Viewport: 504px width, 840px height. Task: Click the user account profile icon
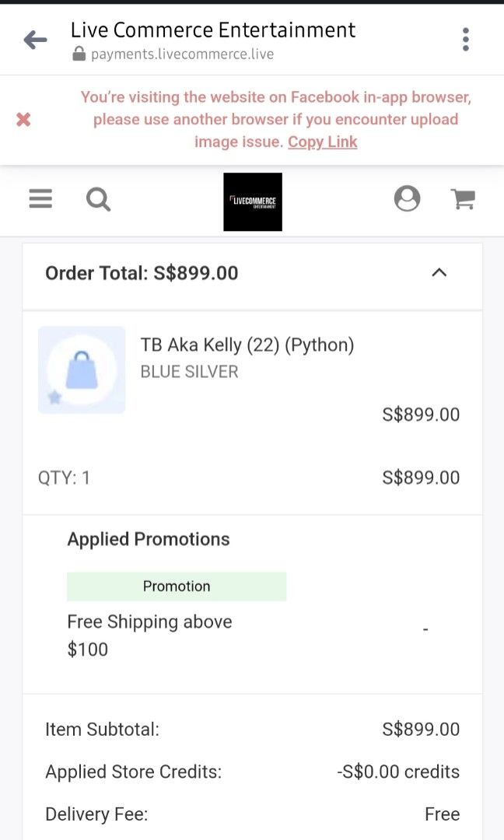(x=406, y=198)
